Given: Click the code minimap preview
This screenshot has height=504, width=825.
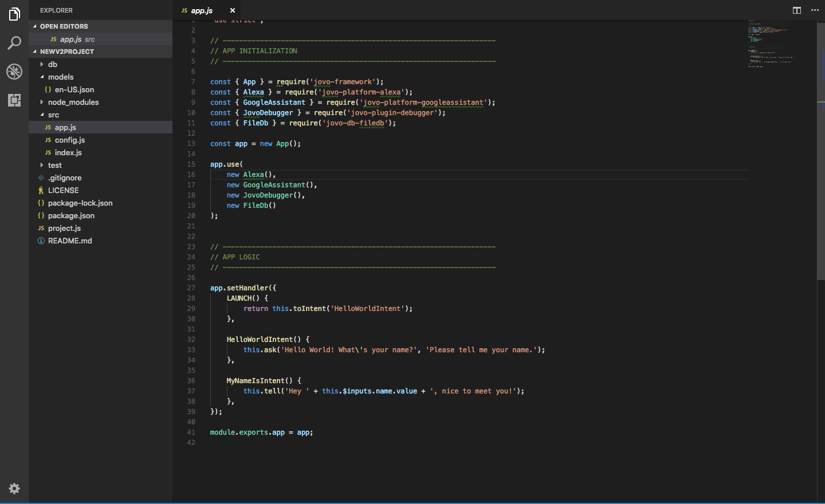Looking at the screenshot, I should tap(771, 45).
